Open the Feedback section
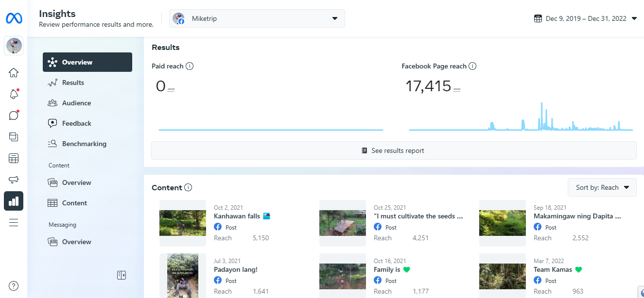 click(x=87, y=123)
